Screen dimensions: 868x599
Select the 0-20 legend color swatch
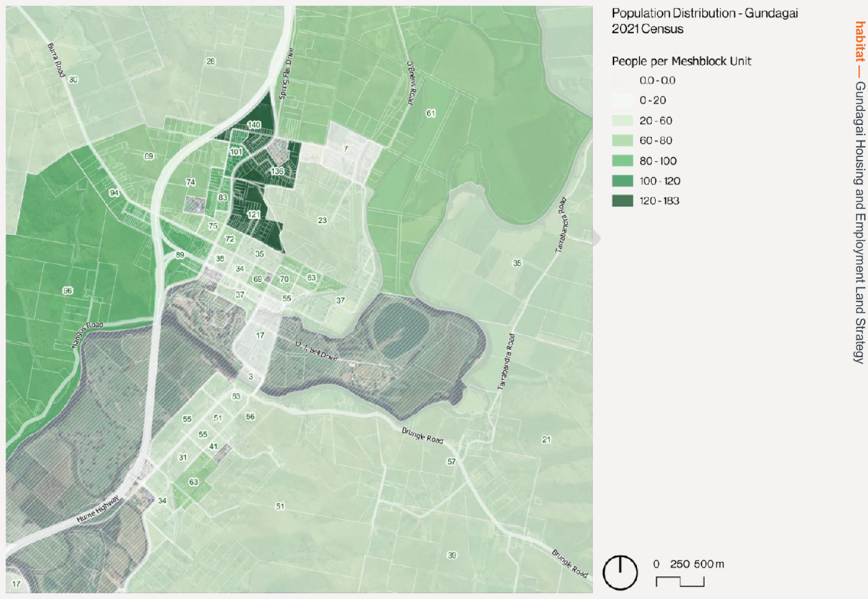click(622, 100)
